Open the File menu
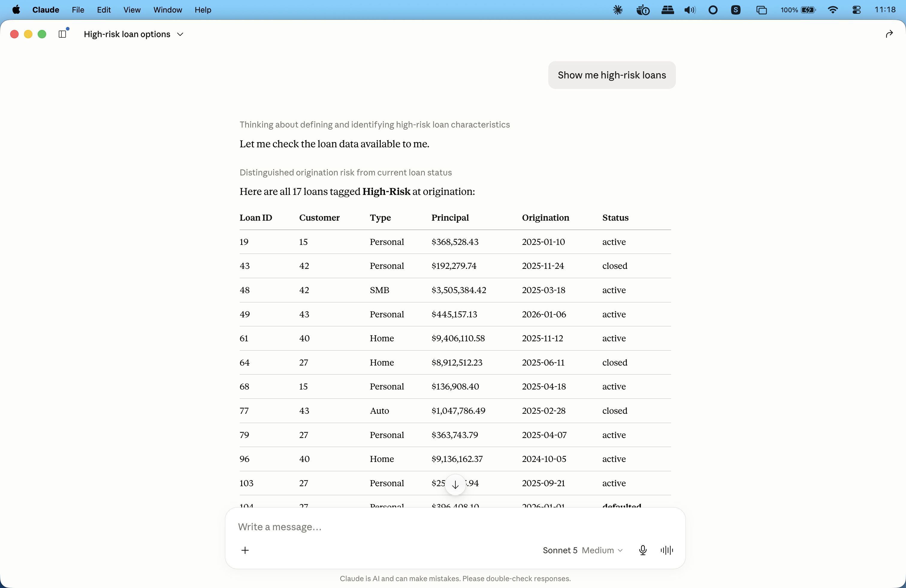The height and width of the screenshot is (588, 906). (x=78, y=10)
